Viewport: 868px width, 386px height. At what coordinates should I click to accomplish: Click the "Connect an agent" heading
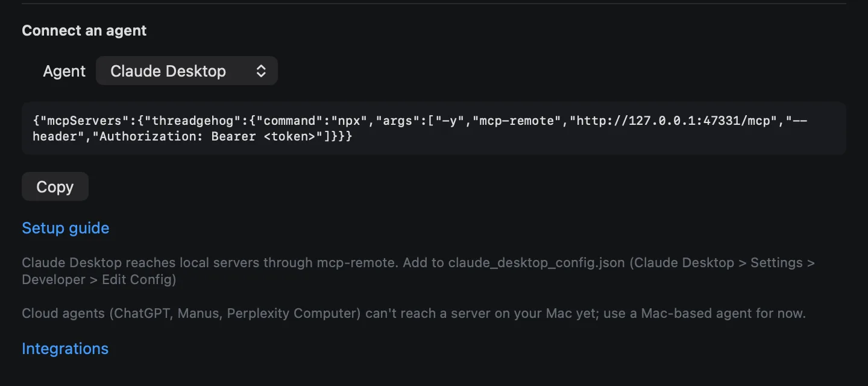pyautogui.click(x=84, y=31)
